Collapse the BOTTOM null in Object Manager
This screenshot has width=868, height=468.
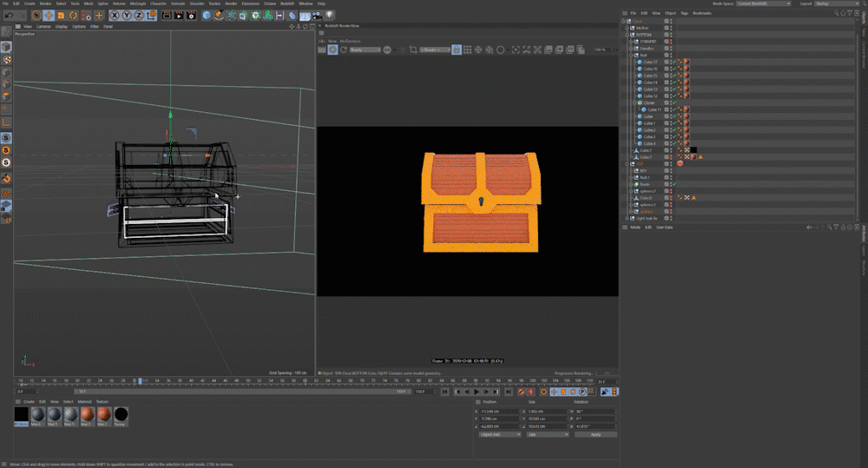point(628,35)
